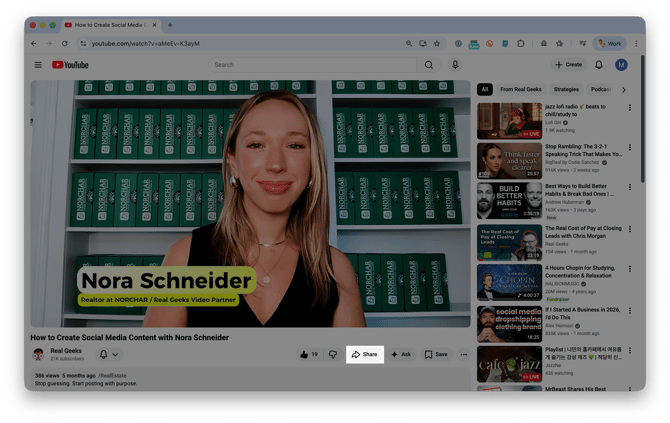Click the page vertical scrollbar
Viewport: 670px width, 423px height.
pos(642,120)
